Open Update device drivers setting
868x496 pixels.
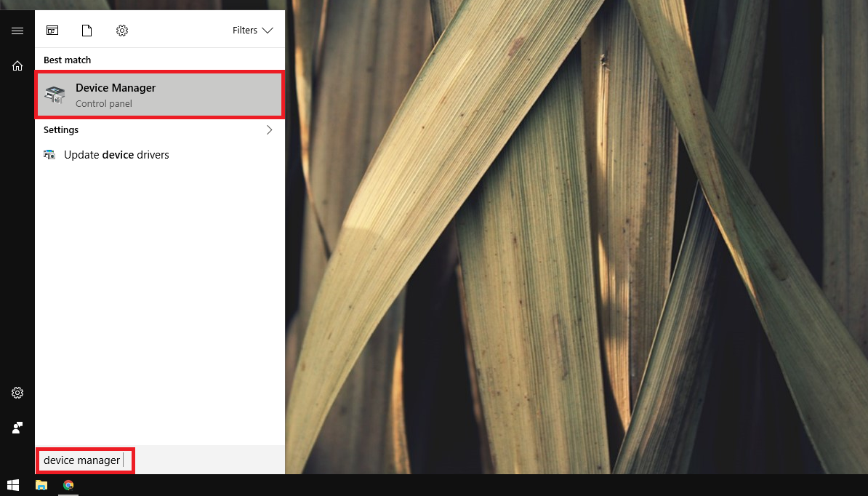point(160,155)
